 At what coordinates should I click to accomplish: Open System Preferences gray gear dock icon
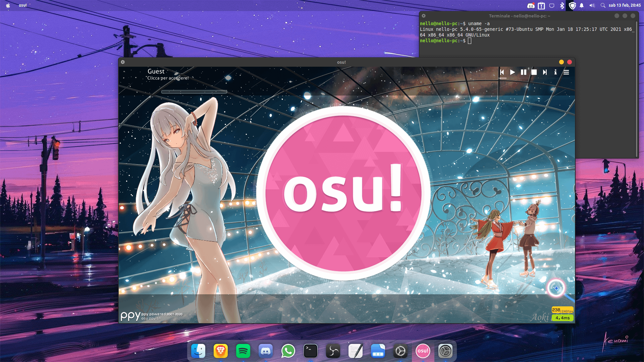[x=445, y=351]
